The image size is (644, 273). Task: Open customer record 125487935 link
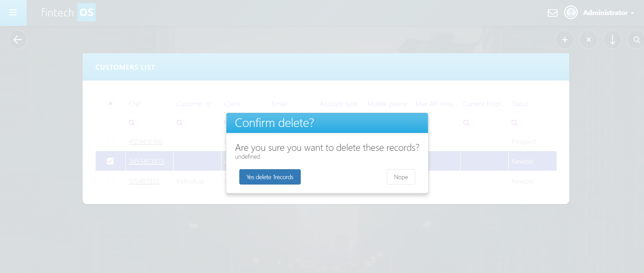click(x=144, y=181)
